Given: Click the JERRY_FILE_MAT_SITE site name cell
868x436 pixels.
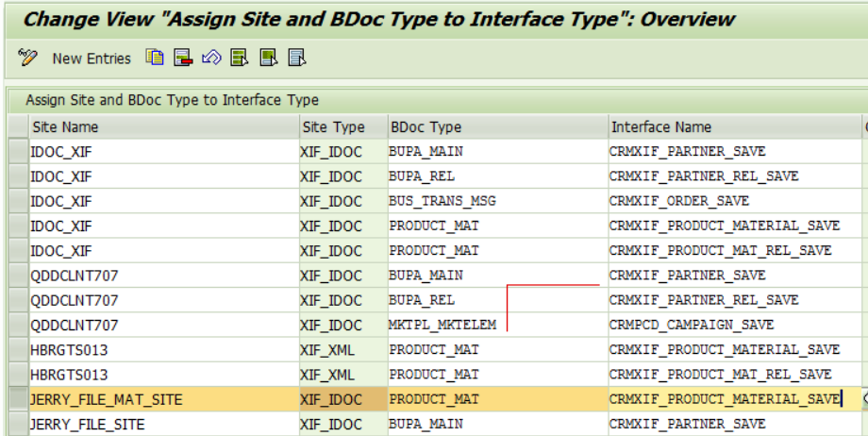Looking at the screenshot, I should click(x=164, y=399).
